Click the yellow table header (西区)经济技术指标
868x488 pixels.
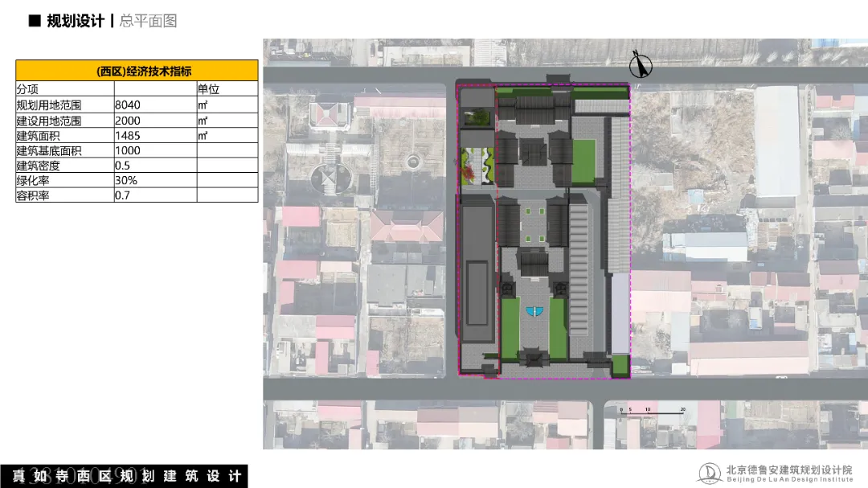pos(137,71)
